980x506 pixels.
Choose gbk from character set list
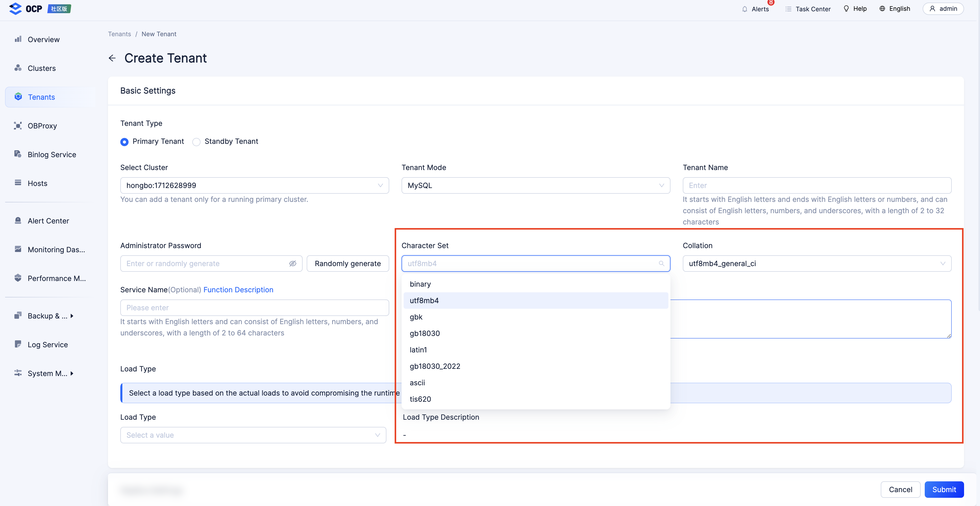pyautogui.click(x=536, y=317)
